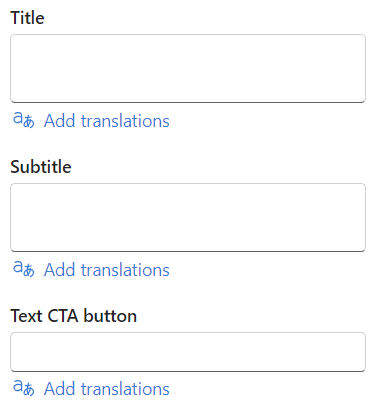The image size is (374, 405).
Task: Focus the Text CTA button input
Action: point(188,352)
